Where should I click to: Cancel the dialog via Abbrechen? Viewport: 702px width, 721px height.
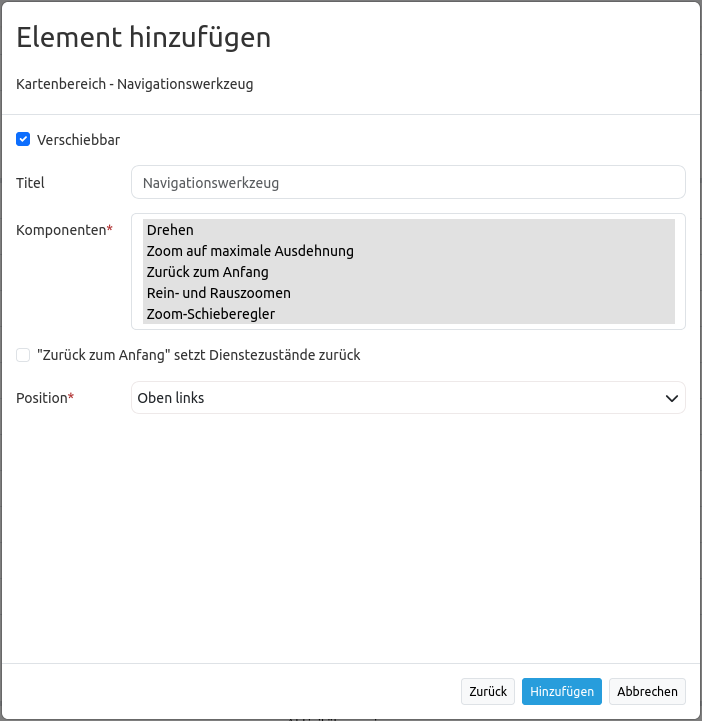pos(647,691)
